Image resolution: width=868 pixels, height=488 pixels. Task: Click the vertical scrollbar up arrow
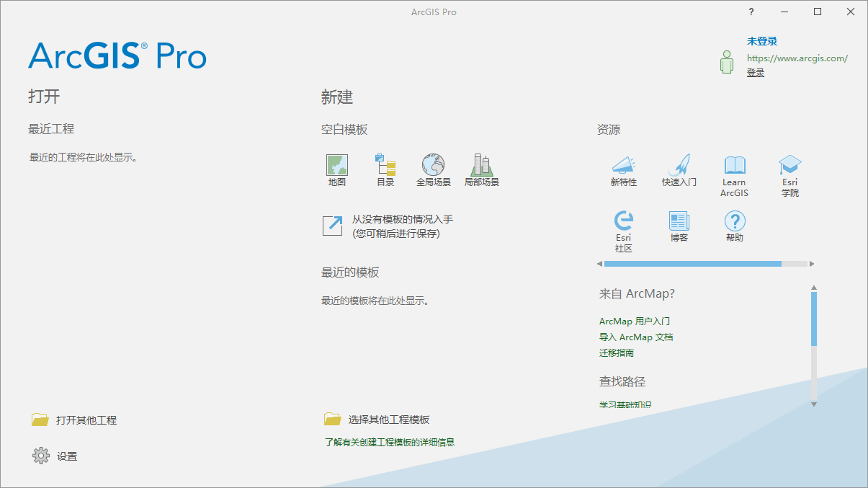(814, 288)
